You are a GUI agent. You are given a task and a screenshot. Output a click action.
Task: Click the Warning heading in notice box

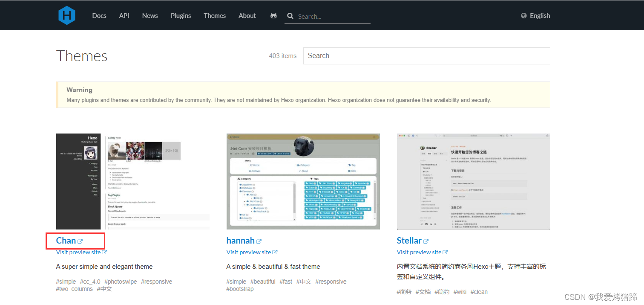coord(80,90)
